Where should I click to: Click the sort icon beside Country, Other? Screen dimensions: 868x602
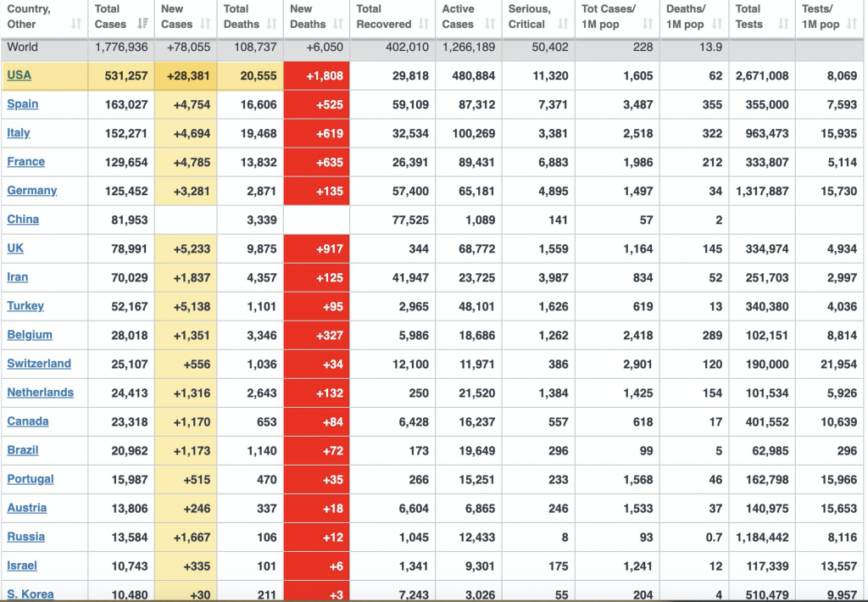76,25
